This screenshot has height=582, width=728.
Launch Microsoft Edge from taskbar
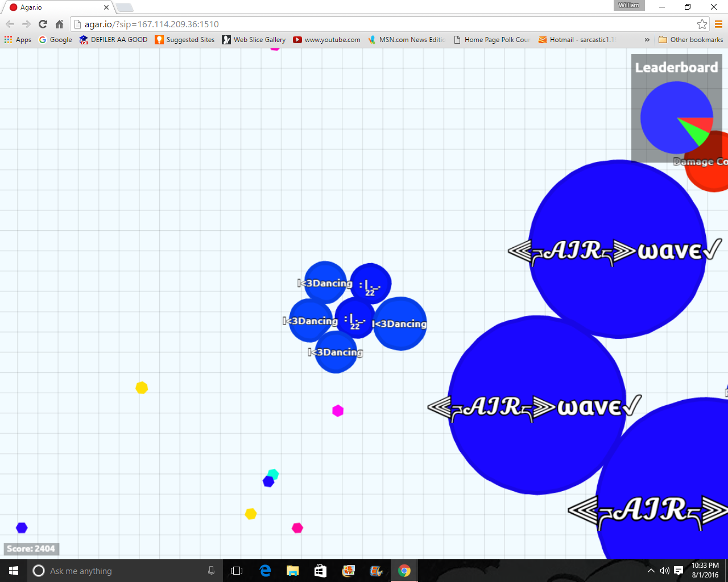click(x=265, y=571)
